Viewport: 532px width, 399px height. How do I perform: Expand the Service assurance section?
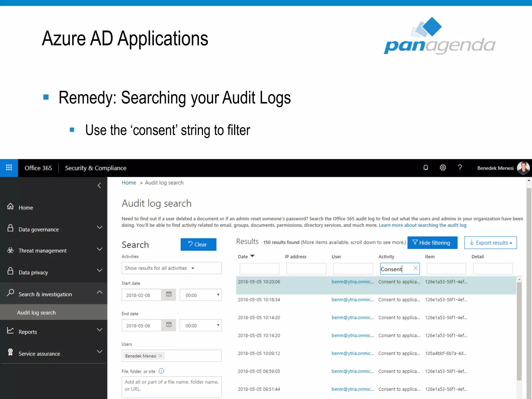coord(99,352)
